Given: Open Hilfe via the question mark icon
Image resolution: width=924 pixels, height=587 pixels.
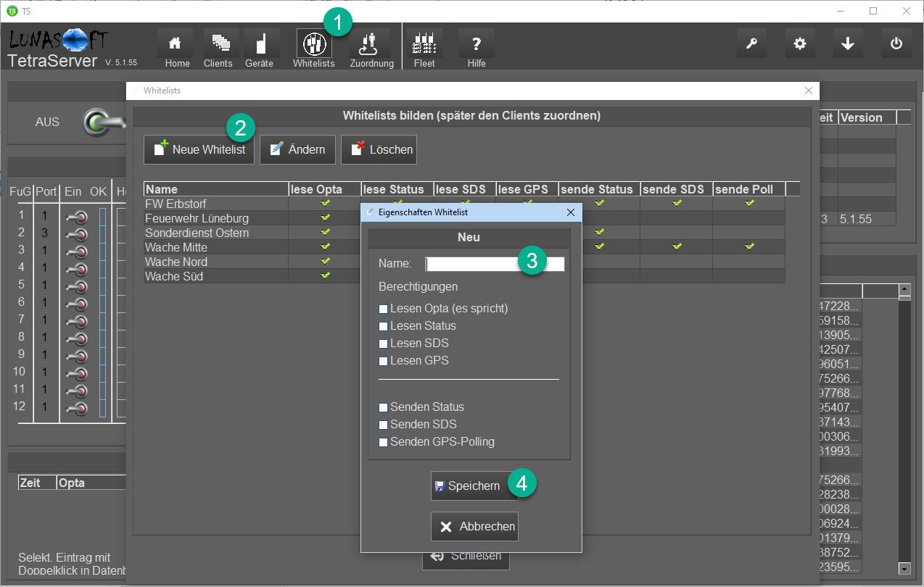Looking at the screenshot, I should (477, 43).
